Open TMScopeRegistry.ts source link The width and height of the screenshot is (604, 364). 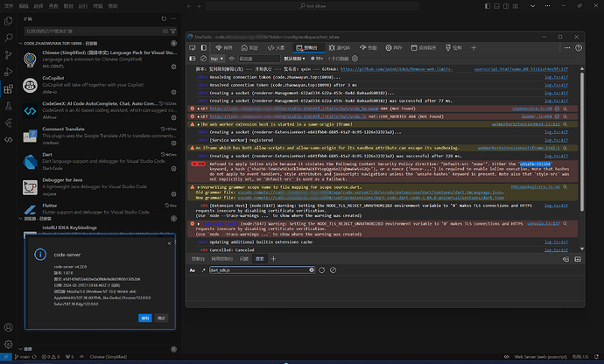[535, 187]
